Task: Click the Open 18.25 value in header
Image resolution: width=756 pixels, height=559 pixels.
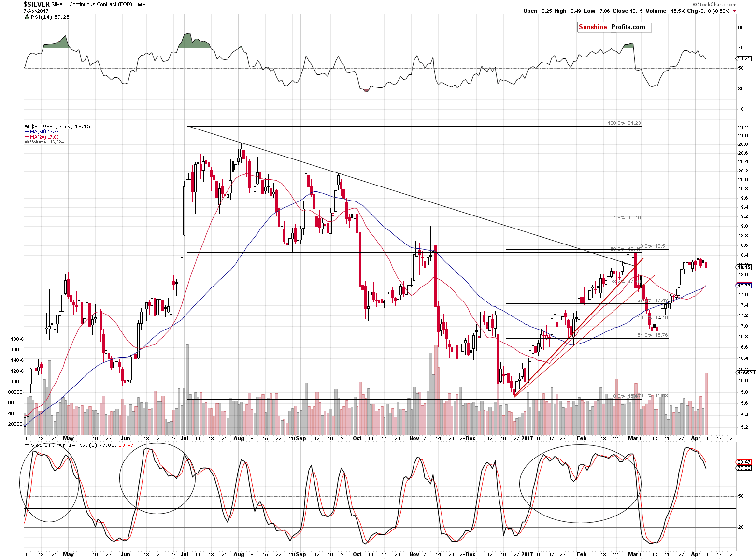Action: 538,11
